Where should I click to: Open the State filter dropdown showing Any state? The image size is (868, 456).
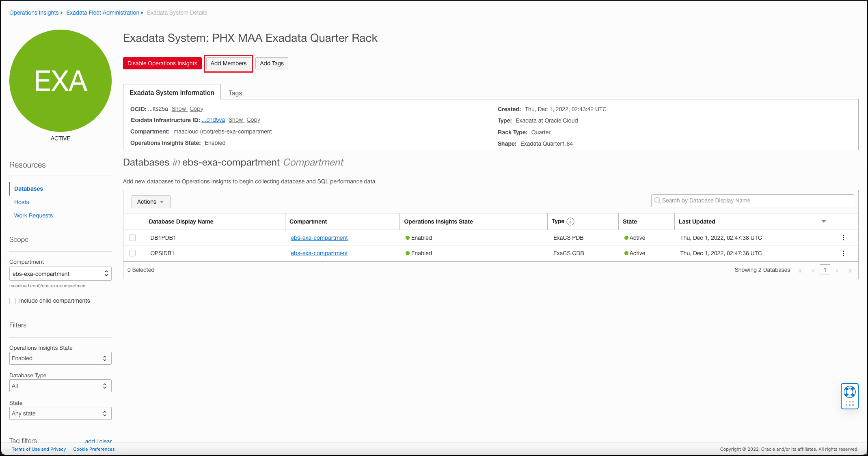point(60,413)
